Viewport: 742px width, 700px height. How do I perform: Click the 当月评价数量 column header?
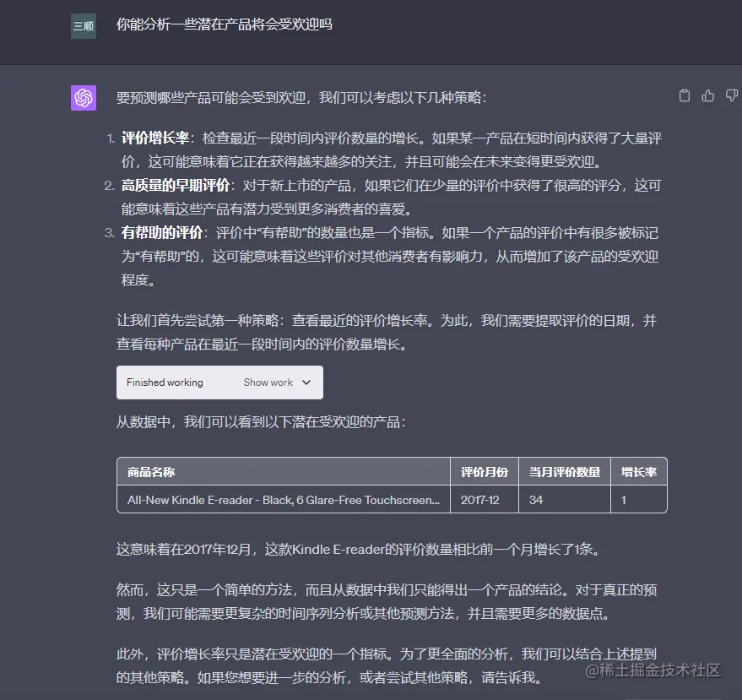point(564,472)
